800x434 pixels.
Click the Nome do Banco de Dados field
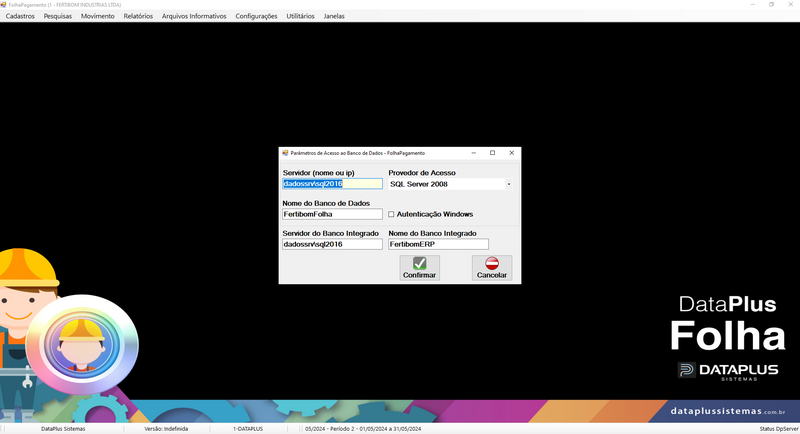(332, 214)
